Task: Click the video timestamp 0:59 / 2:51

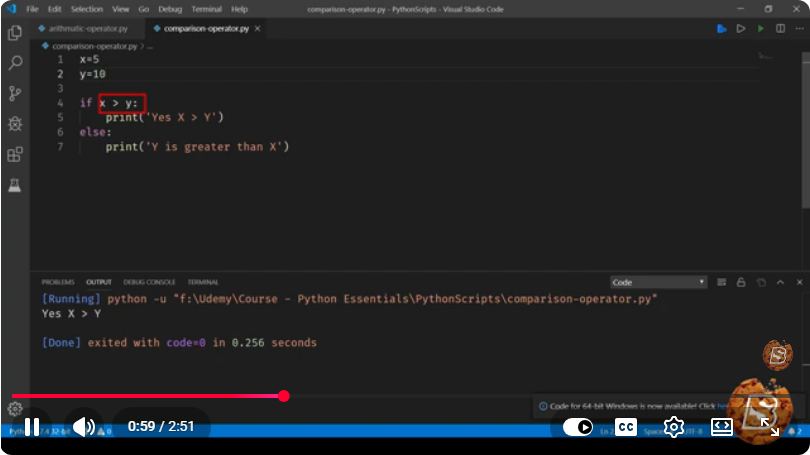Action: coord(161,427)
